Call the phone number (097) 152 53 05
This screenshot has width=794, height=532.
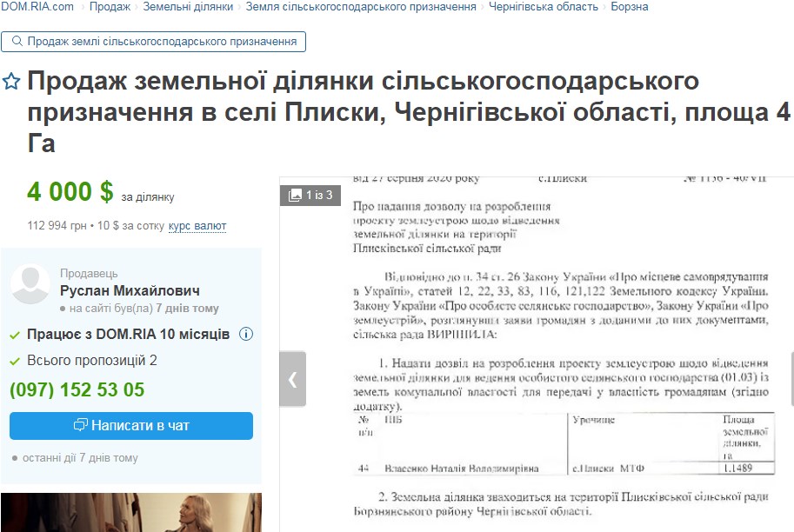[x=77, y=390]
